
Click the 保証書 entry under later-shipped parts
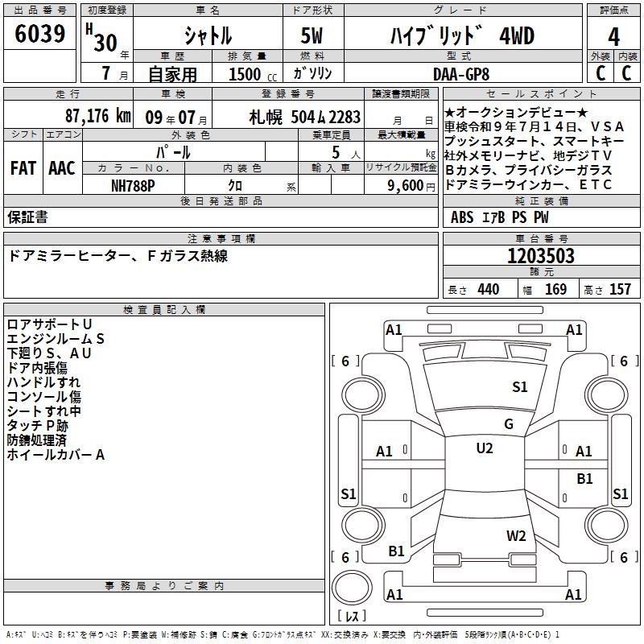coord(27,217)
